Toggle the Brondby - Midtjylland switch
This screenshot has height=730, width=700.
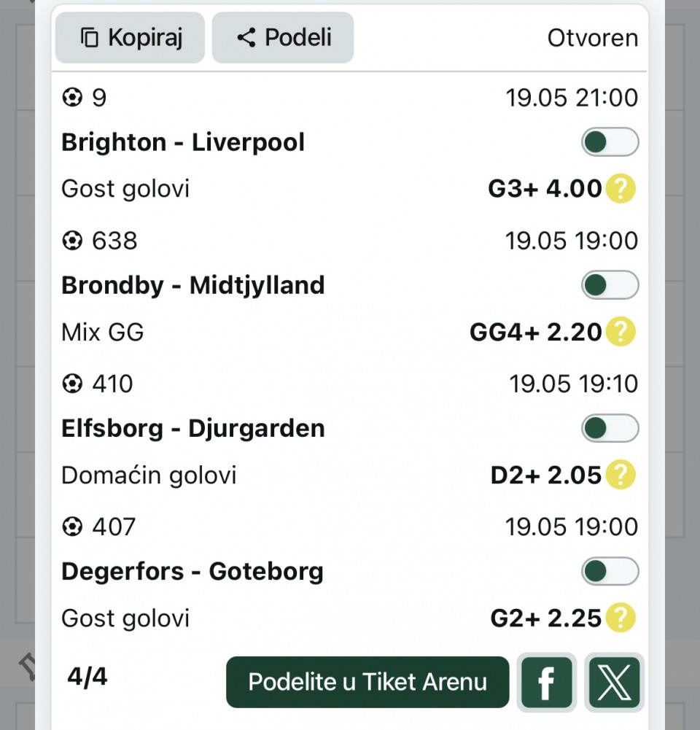click(610, 285)
